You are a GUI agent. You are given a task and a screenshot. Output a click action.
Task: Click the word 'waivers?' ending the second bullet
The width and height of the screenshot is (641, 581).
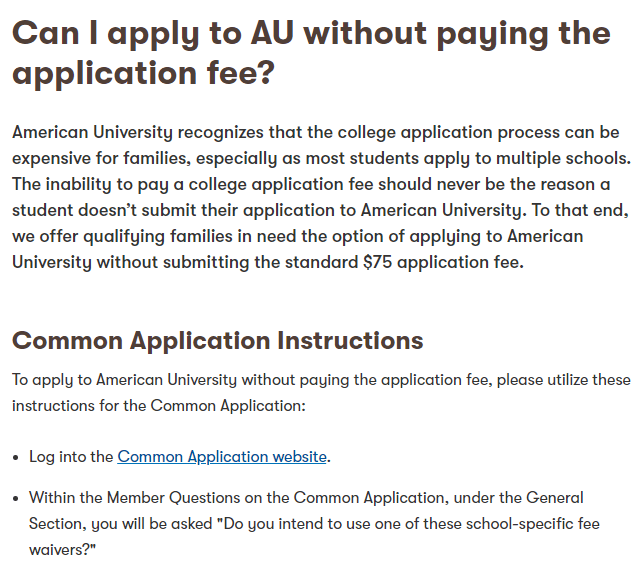[x=62, y=549]
